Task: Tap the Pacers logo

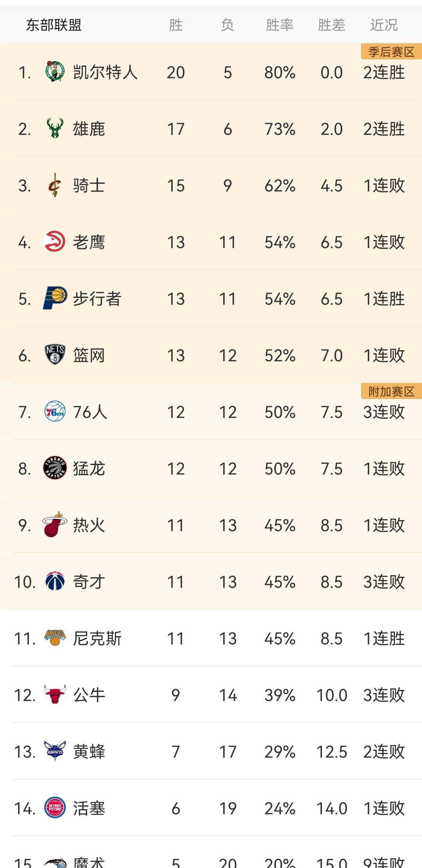Action: (x=55, y=298)
